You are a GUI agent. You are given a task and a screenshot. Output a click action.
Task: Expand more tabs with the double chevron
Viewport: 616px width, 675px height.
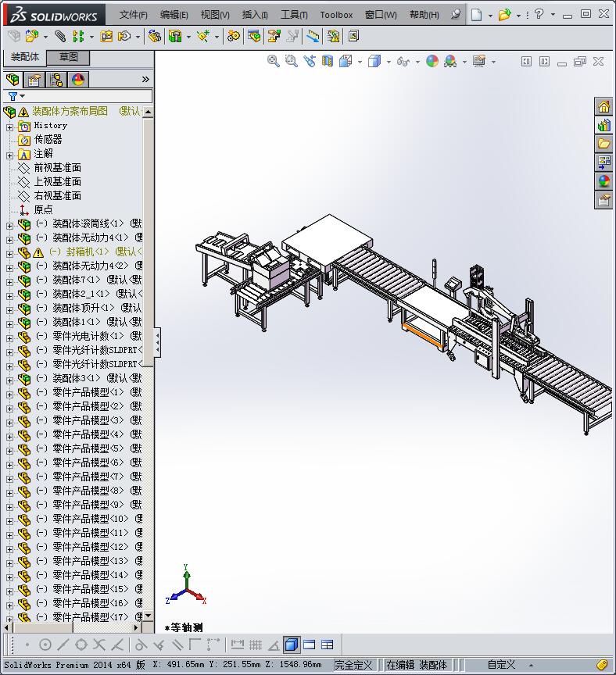coord(145,79)
